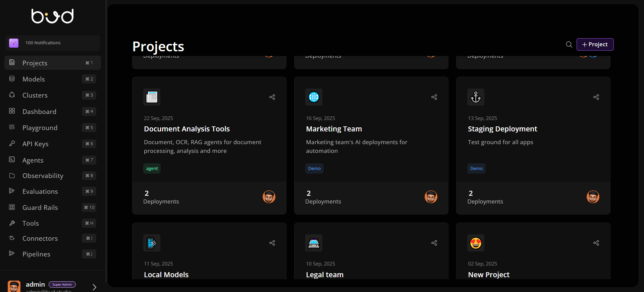Share the Legal team project

pyautogui.click(x=434, y=243)
